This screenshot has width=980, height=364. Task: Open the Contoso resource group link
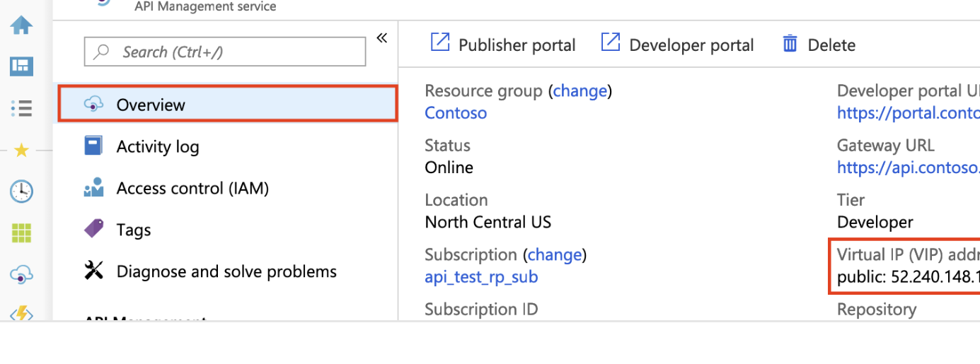456,113
